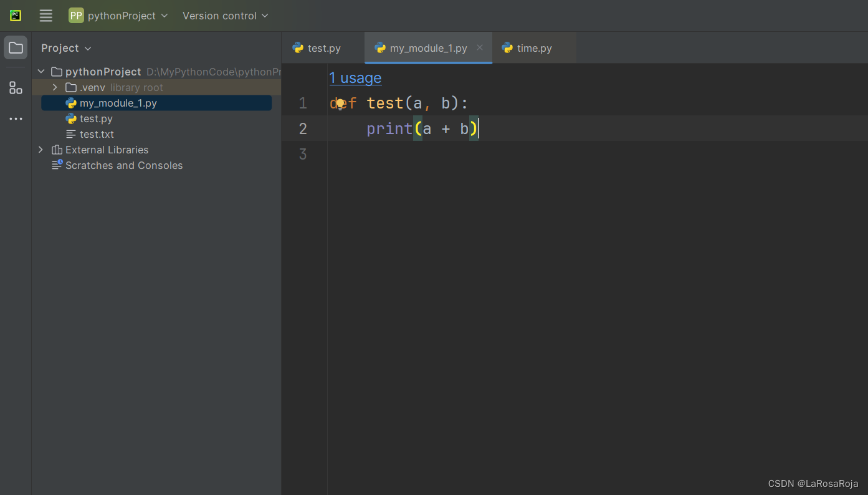Expand the .venv library root folder
Screen dimensions: 868x495
54,87
